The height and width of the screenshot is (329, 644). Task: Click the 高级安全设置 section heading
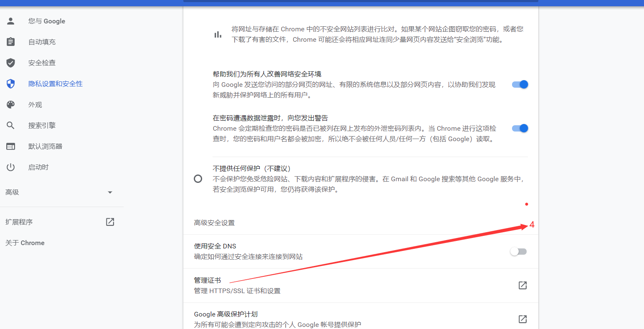coord(214,223)
